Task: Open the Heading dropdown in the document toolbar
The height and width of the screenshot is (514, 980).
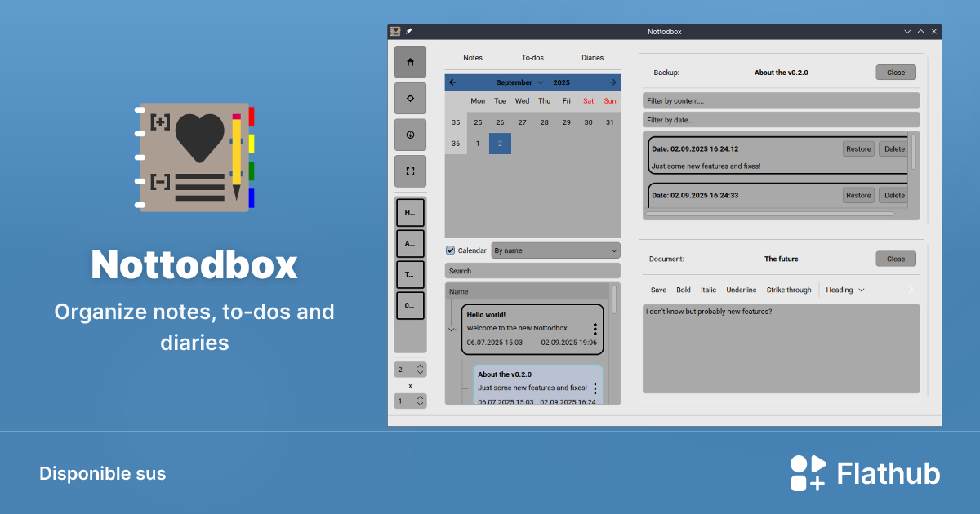Action: pyautogui.click(x=845, y=290)
